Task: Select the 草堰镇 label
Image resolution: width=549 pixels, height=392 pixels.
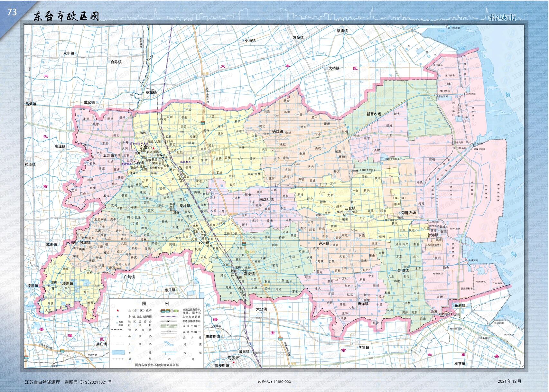Action: 151,92
